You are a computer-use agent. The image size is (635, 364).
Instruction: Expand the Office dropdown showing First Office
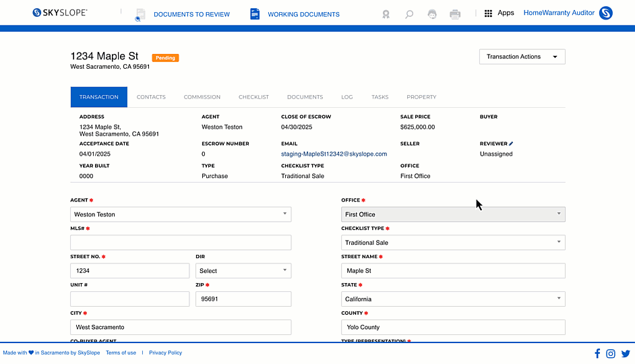[x=453, y=214]
